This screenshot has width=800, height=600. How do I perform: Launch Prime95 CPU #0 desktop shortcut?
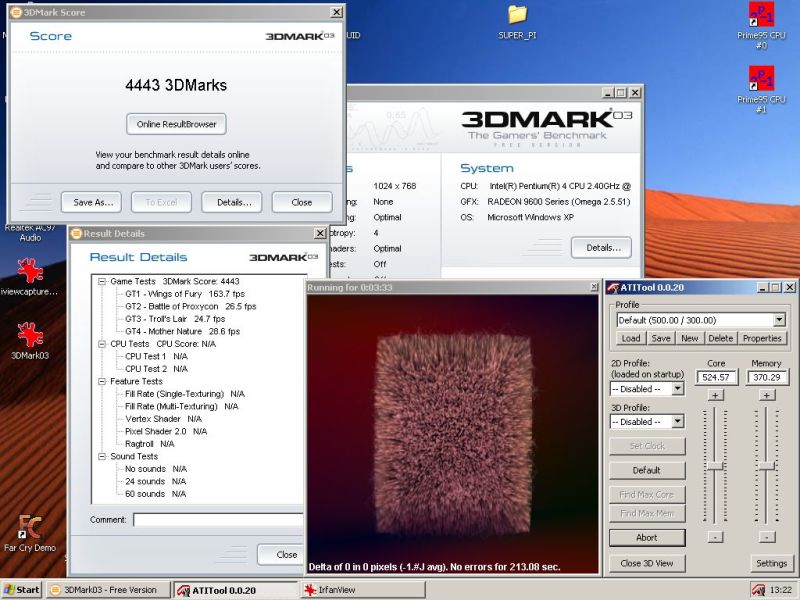tap(761, 16)
